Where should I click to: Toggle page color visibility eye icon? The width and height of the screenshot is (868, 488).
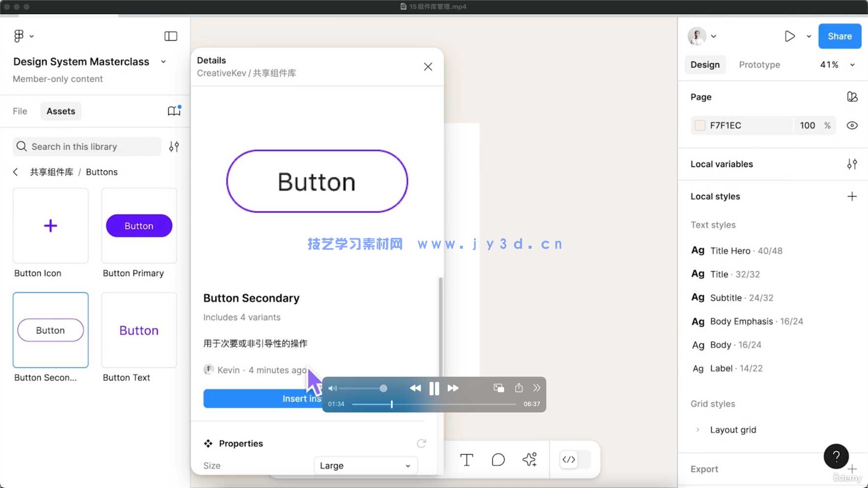coord(852,125)
